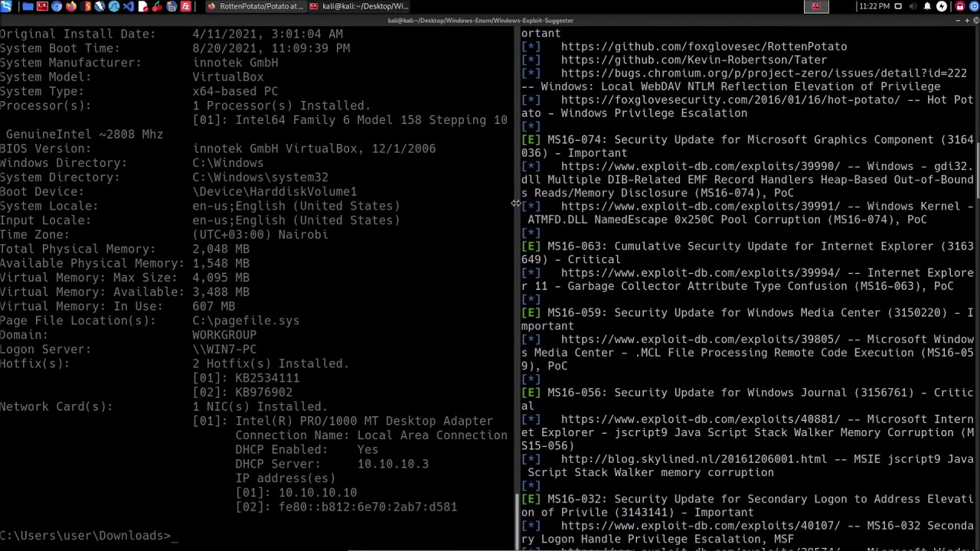The image size is (980, 551).
Task: Open the power manager lightning icon
Action: (942, 6)
